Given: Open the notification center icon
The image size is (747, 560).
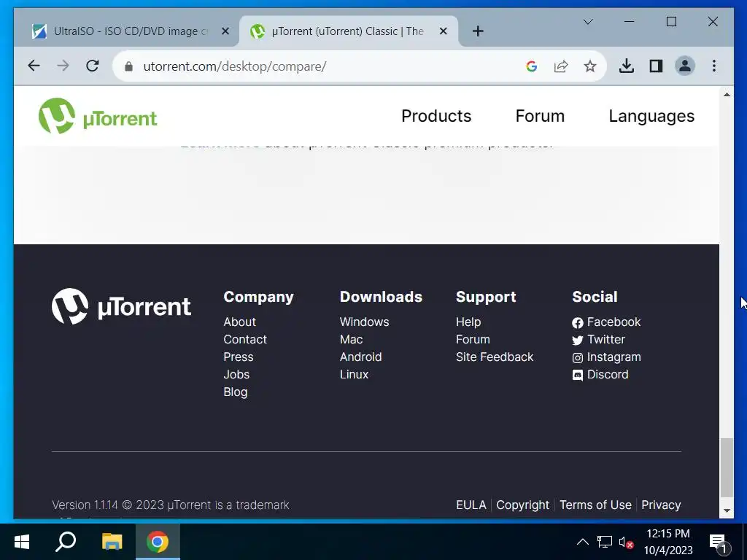Looking at the screenshot, I should click(719, 542).
